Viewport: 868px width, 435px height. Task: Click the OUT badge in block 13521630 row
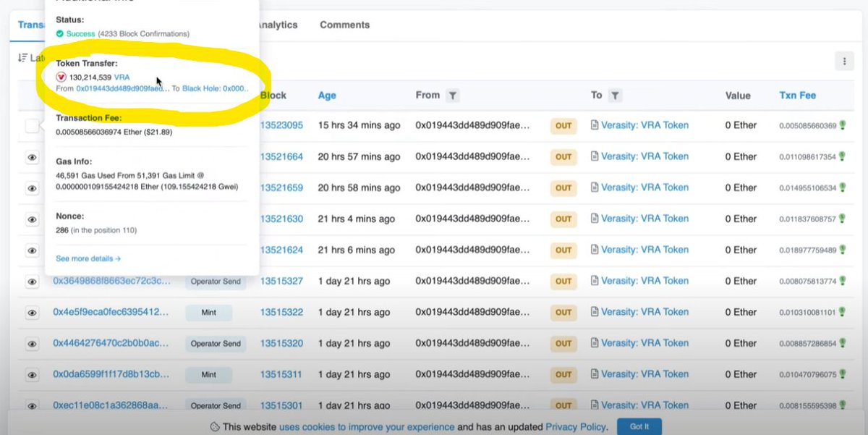pos(563,219)
